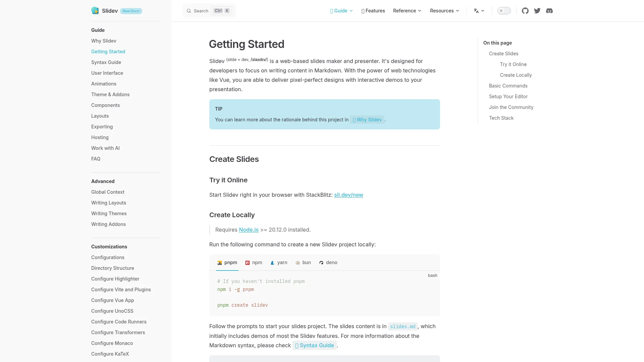Open Configure Code Runners sidebar page
The width and height of the screenshot is (644, 362).
click(119, 322)
